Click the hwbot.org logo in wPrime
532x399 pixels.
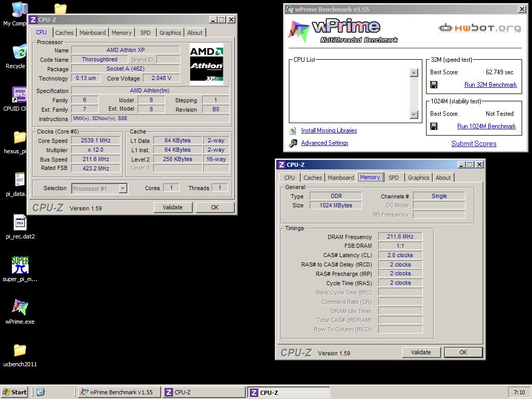[480, 28]
